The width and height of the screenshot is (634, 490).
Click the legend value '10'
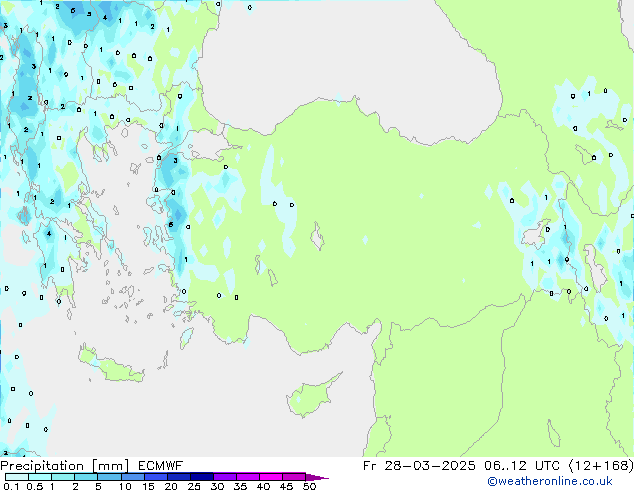point(125,486)
